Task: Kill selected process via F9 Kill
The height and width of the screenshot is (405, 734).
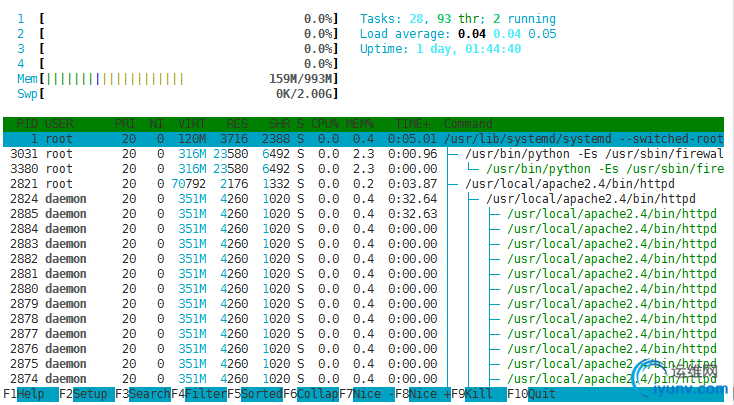Action: point(478,394)
